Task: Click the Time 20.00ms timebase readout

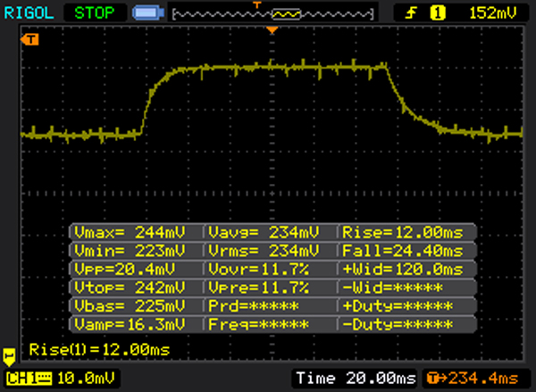Action: point(356,379)
